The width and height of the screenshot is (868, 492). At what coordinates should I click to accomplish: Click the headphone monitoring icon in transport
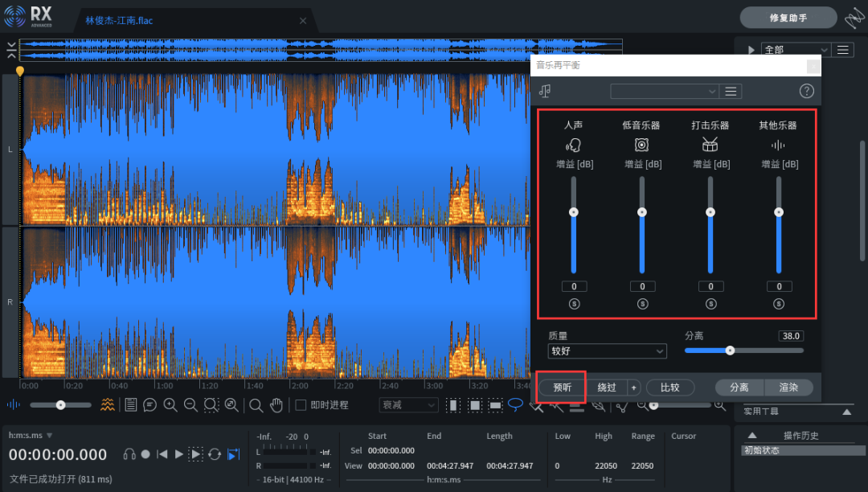click(129, 453)
